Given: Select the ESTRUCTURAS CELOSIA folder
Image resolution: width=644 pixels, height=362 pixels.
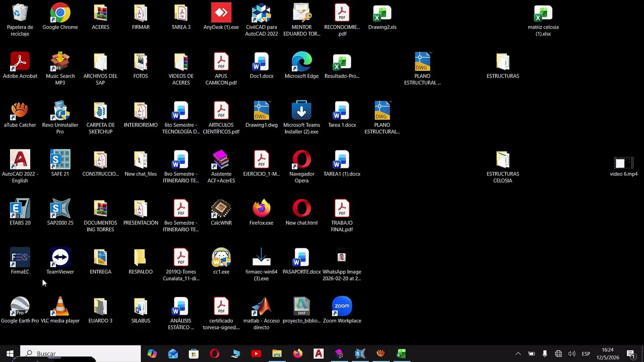Looking at the screenshot, I should click(x=503, y=166).
